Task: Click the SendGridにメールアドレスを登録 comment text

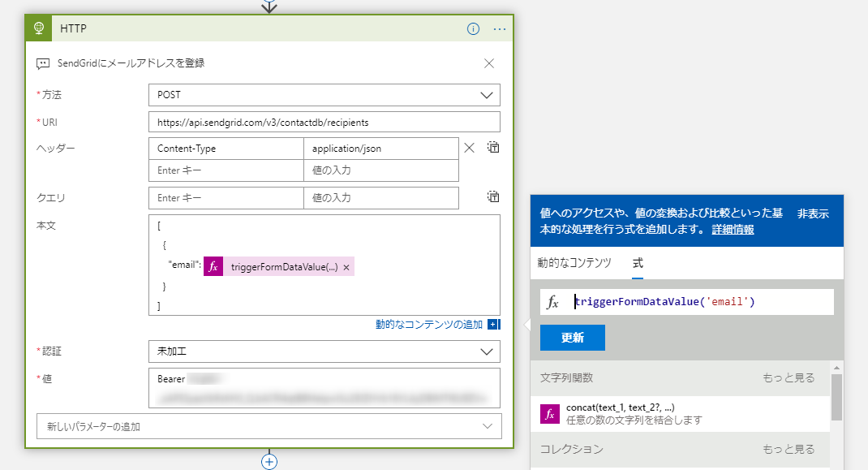Action: (x=131, y=63)
